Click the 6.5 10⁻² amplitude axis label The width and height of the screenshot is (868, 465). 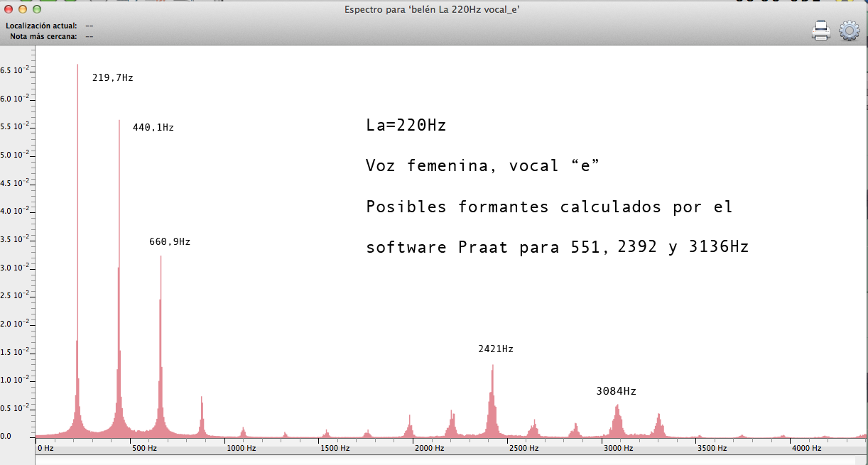coord(15,70)
